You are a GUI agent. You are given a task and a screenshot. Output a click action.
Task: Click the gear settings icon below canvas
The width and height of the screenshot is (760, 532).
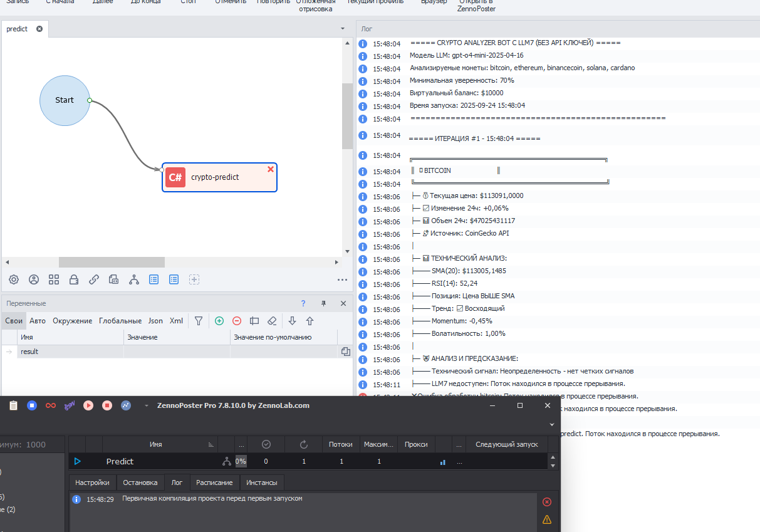coord(14,279)
